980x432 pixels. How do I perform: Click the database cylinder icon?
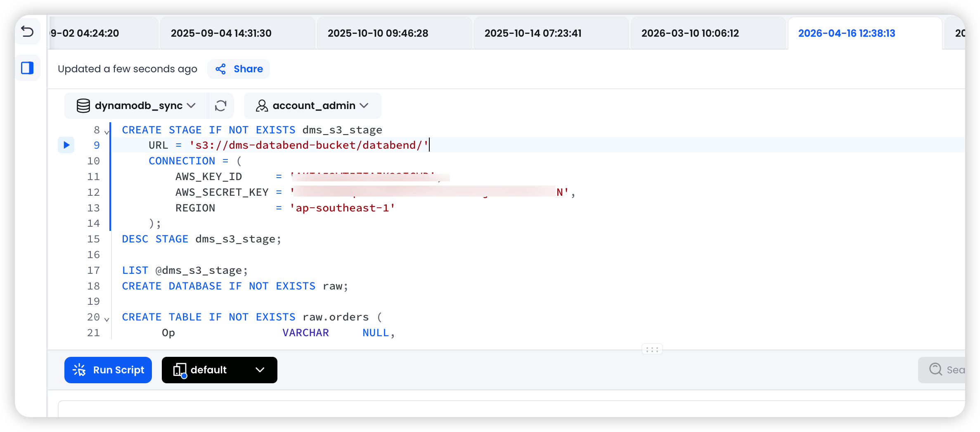[83, 106]
